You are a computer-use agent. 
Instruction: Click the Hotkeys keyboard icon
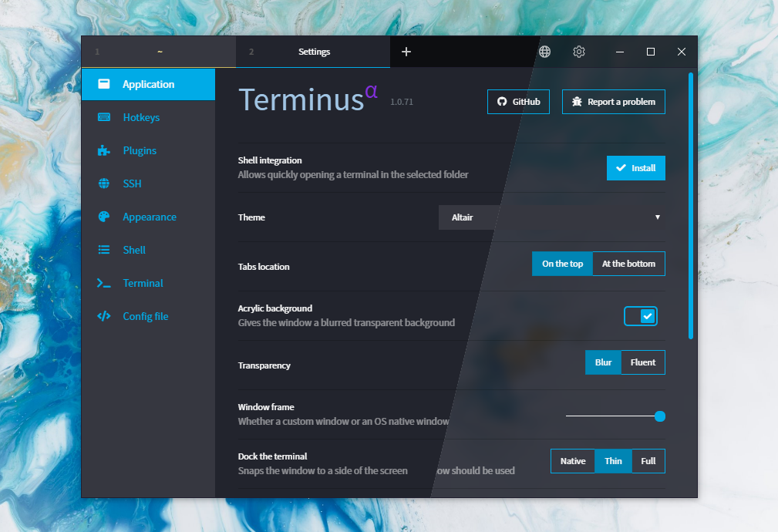(103, 117)
